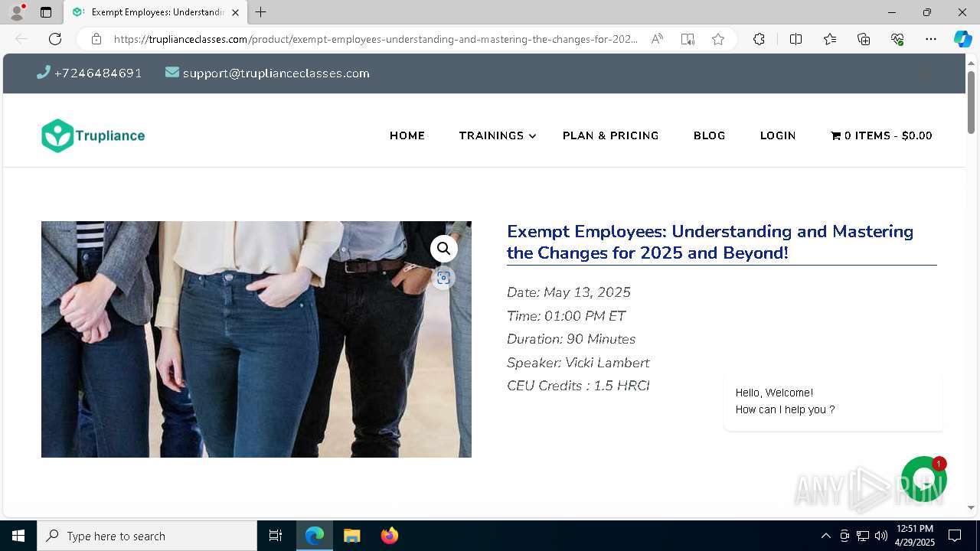This screenshot has width=980, height=551.
Task: Open the Windows Start menu
Action: coord(18,536)
